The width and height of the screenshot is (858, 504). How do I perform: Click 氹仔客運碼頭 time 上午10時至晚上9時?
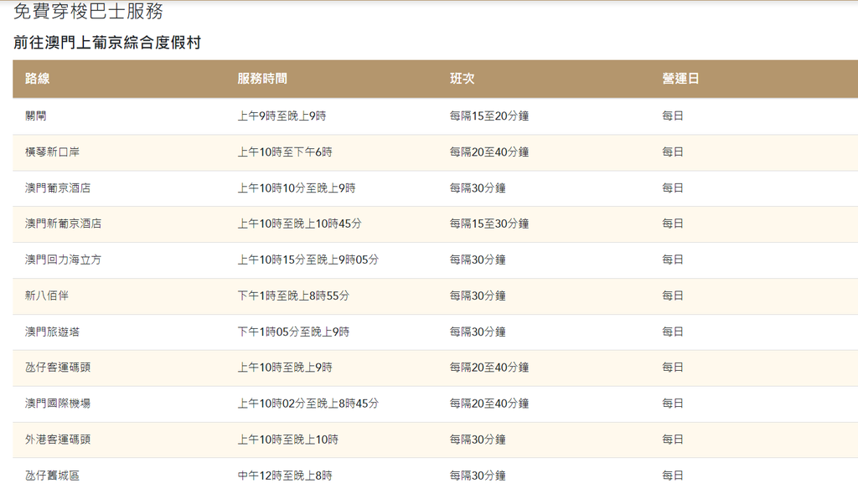[x=285, y=368]
